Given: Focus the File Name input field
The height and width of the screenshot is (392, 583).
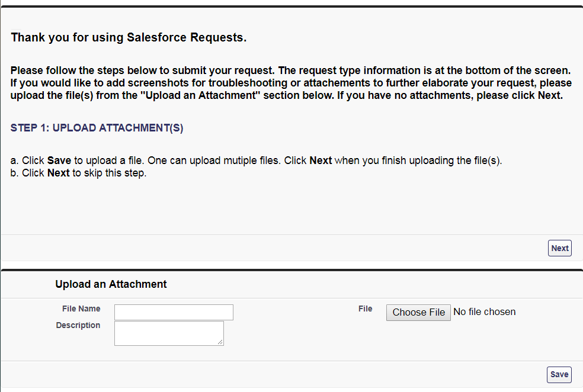Looking at the screenshot, I should pos(174,312).
